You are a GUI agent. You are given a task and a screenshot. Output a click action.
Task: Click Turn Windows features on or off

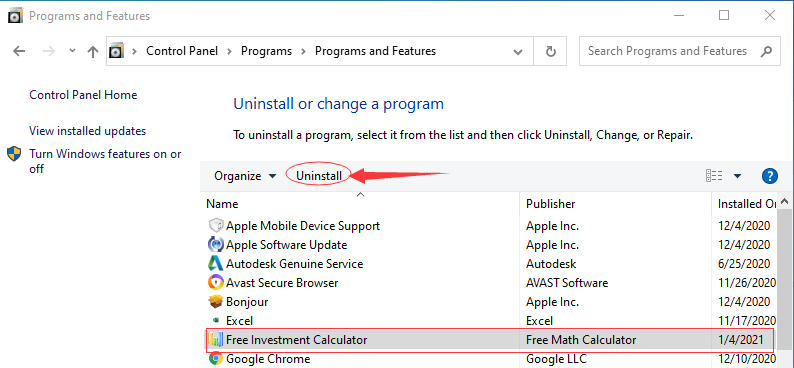pos(105,161)
